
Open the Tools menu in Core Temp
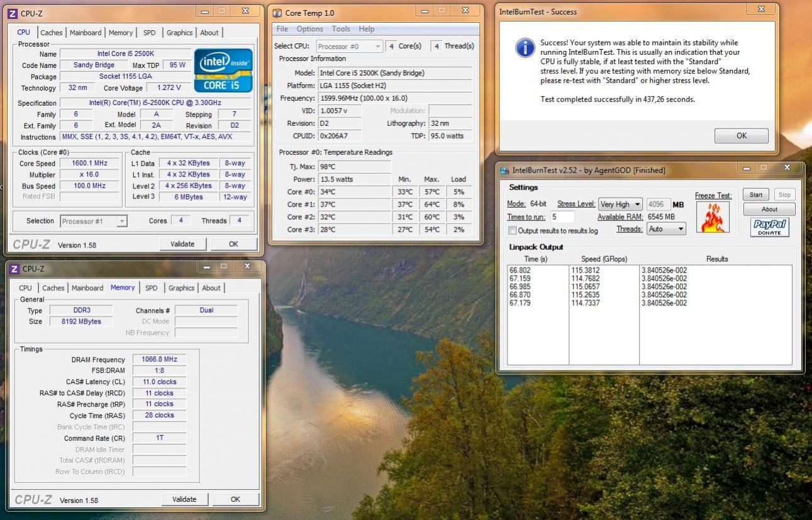point(341,29)
